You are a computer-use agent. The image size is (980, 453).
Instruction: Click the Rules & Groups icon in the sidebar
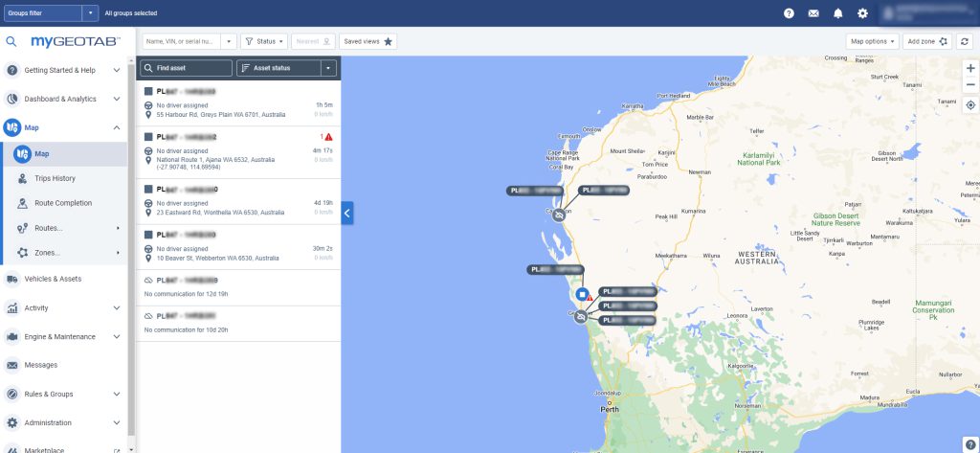[x=11, y=395]
